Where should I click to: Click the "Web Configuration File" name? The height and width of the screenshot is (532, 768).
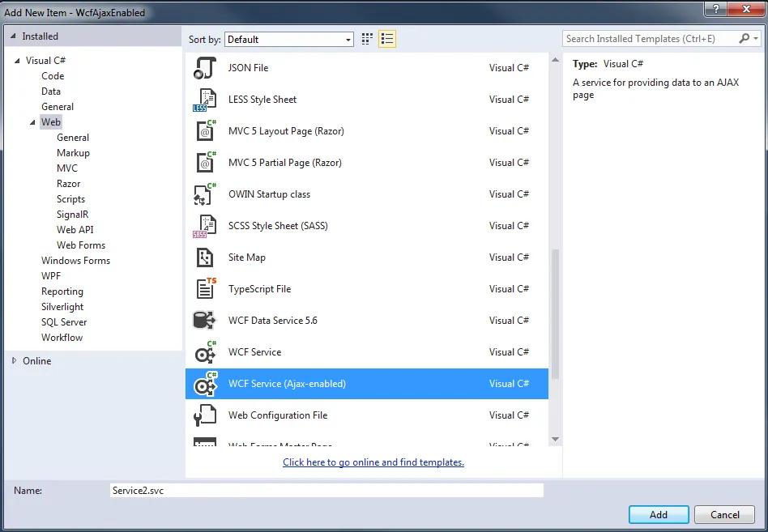click(x=278, y=415)
